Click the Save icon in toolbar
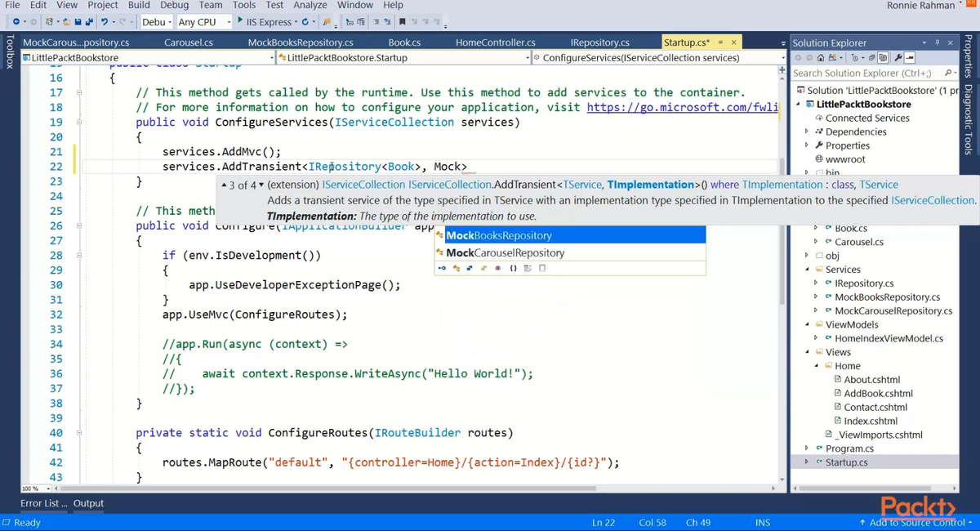Screen dimensions: 980x531 pyautogui.click(x=78, y=22)
